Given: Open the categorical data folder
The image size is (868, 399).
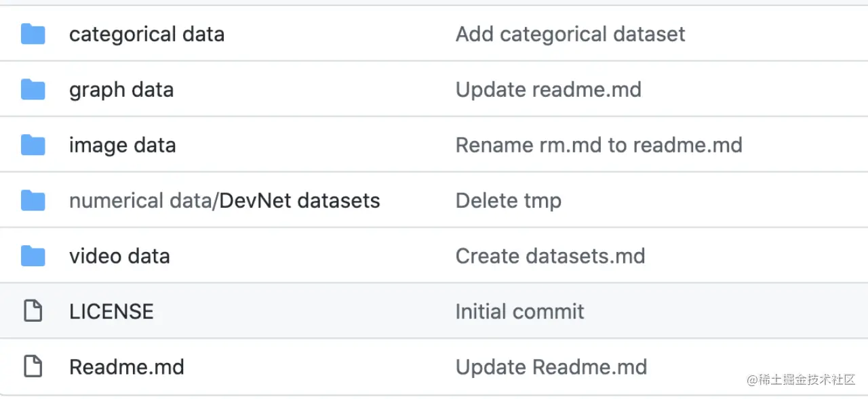Looking at the screenshot, I should click(146, 34).
